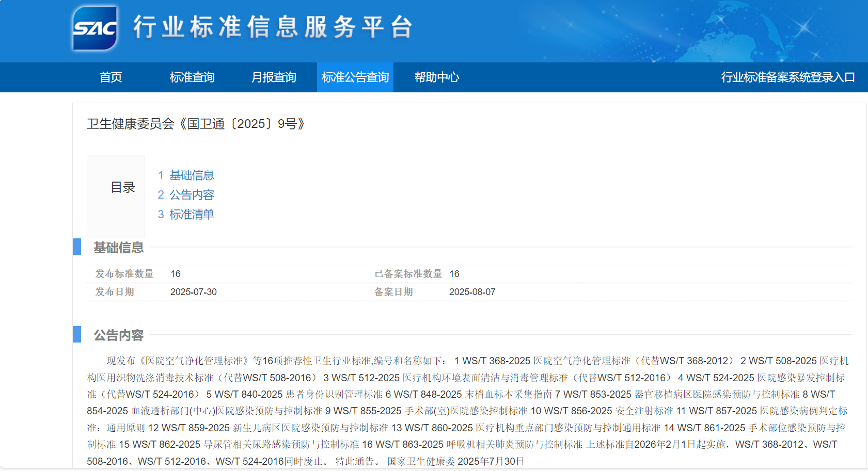
Task: Click the SAC logo icon
Action: click(x=95, y=28)
